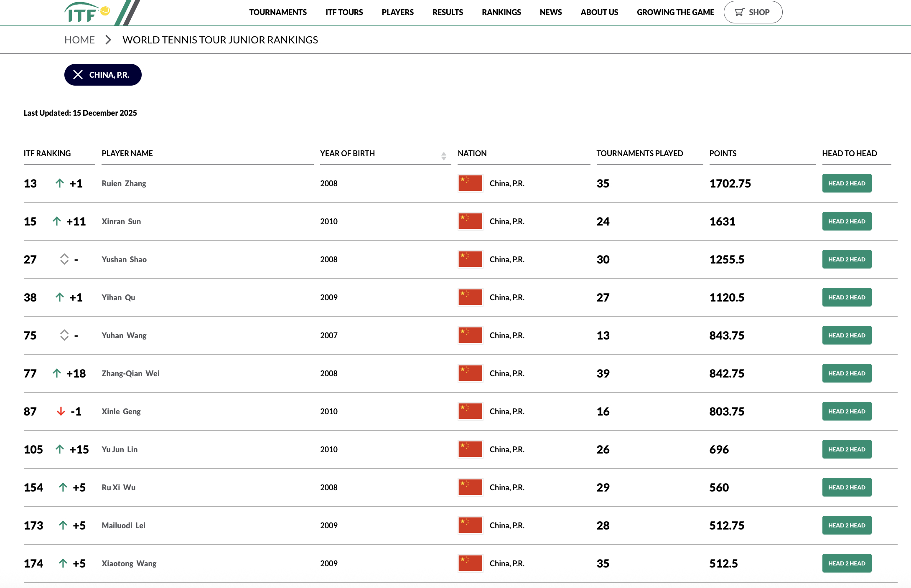Click the shopping cart Shop button
The height and width of the screenshot is (588, 911).
pos(753,12)
